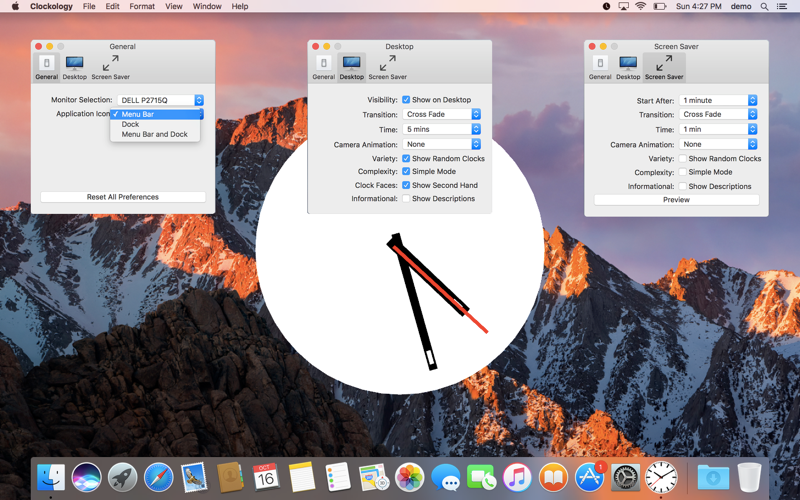The image size is (800, 500).
Task: Switch to General tab in Desktop window
Action: [323, 67]
